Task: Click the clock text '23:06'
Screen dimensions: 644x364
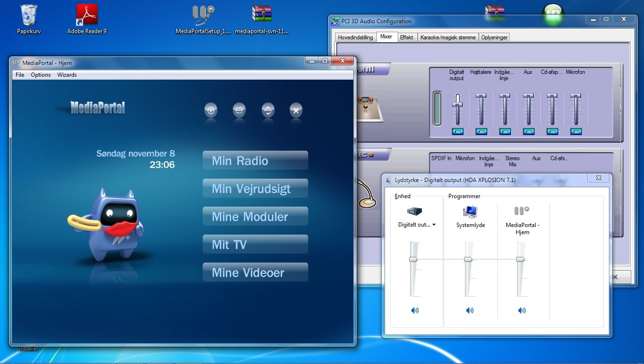Action: click(x=162, y=165)
